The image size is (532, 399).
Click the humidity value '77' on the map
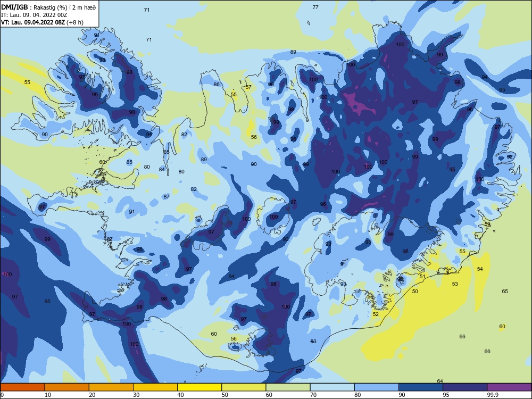point(315,7)
